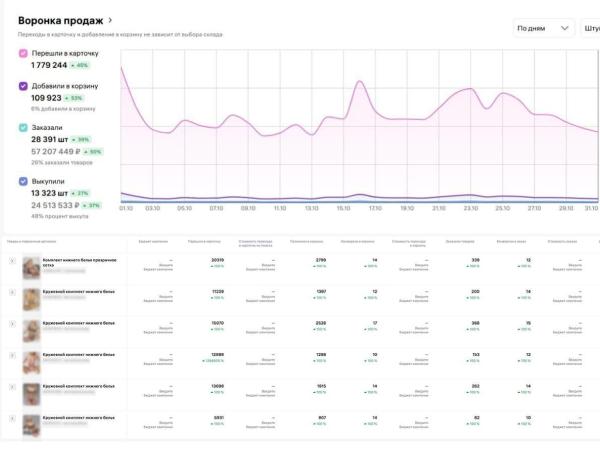Open 'Воронка продаж' via its title arrow

[110, 19]
